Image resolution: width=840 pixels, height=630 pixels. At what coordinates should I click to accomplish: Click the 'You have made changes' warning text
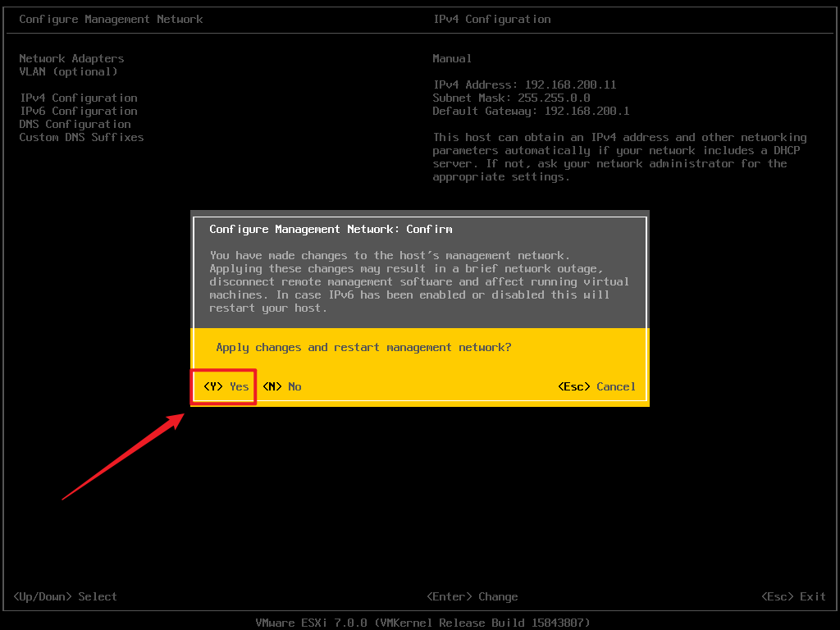coord(419,282)
